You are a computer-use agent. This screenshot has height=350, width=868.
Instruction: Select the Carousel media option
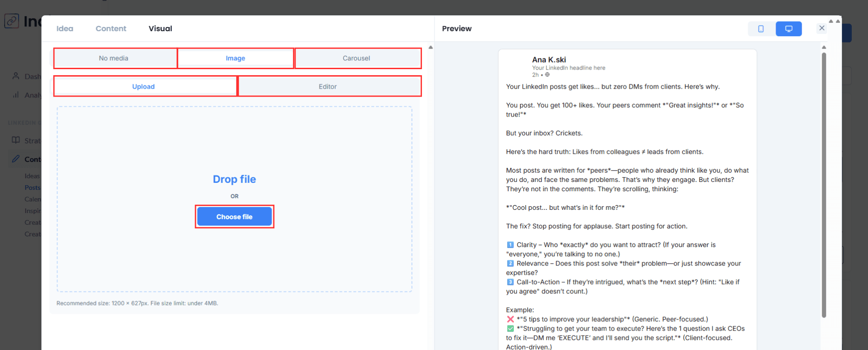[x=356, y=58]
